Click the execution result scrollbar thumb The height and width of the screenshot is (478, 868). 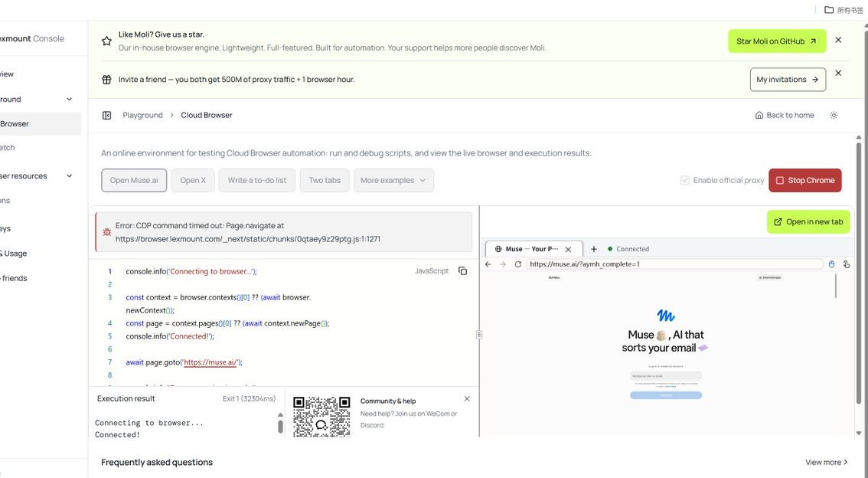pyautogui.click(x=280, y=426)
